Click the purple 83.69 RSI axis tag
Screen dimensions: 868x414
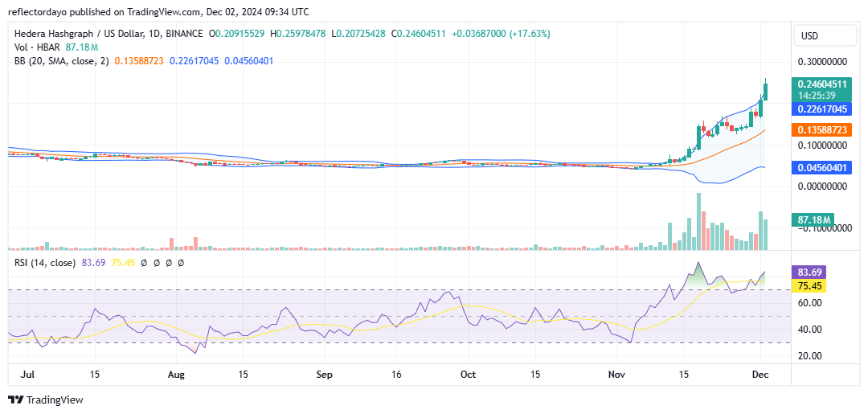(809, 272)
